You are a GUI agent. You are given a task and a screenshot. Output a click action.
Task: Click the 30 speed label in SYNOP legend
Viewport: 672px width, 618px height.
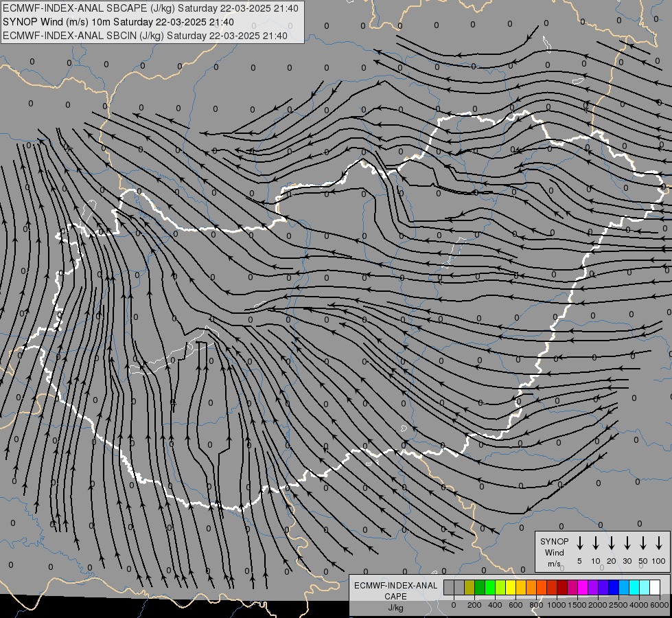click(627, 561)
